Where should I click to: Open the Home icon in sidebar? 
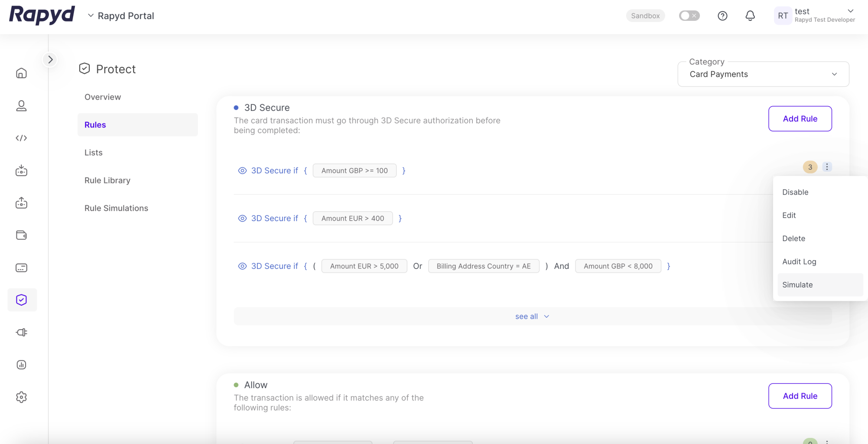pyautogui.click(x=21, y=73)
